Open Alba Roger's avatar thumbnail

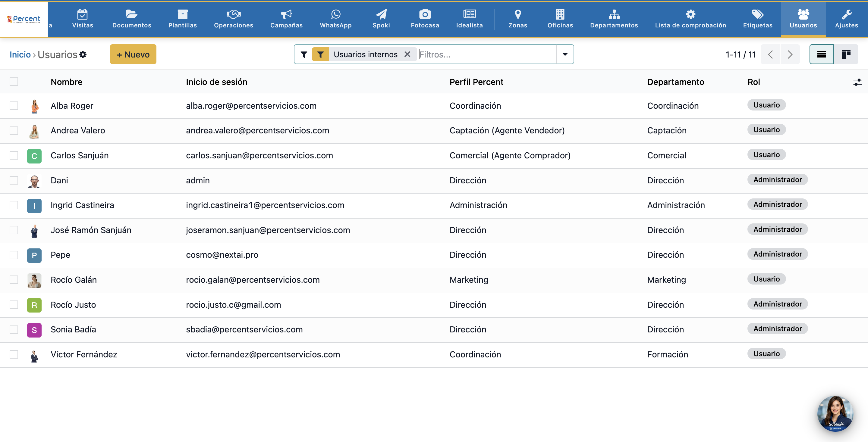pos(34,106)
